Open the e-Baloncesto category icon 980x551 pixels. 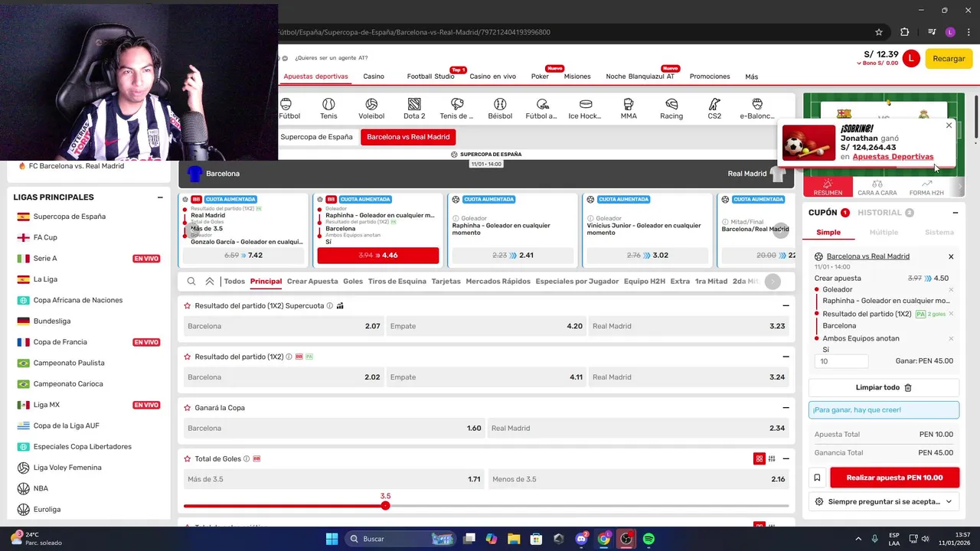(757, 109)
